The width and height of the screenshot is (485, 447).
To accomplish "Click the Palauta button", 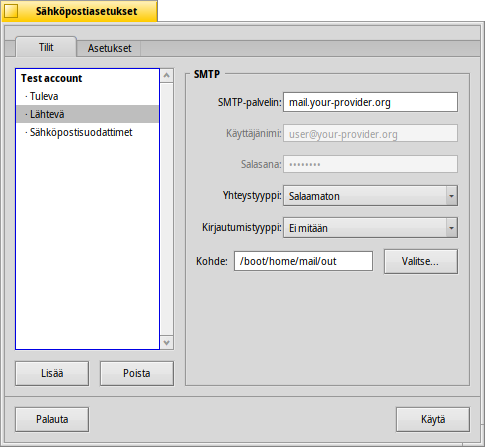I will (52, 419).
